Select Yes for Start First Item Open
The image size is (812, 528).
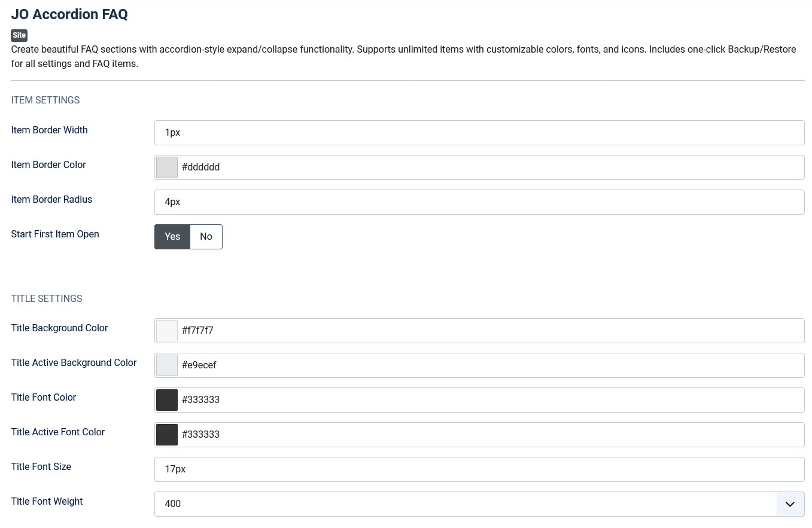point(172,237)
